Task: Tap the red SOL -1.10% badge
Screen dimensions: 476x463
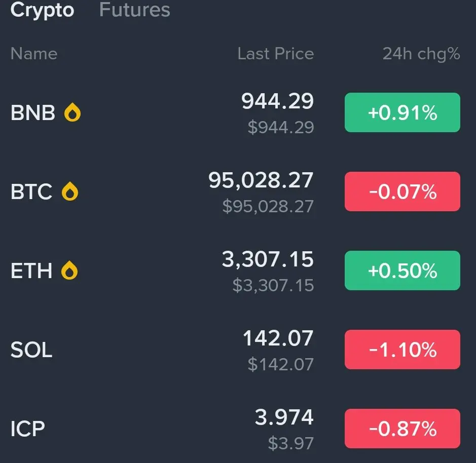Action: tap(402, 350)
